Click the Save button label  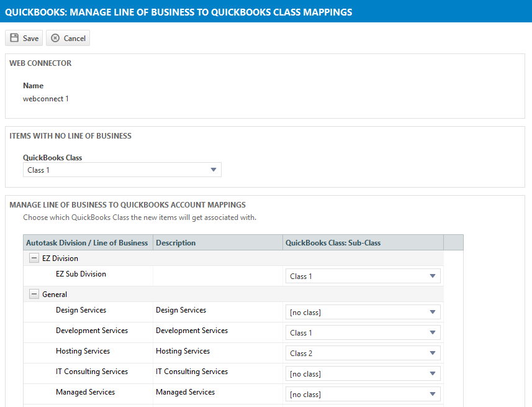click(30, 39)
